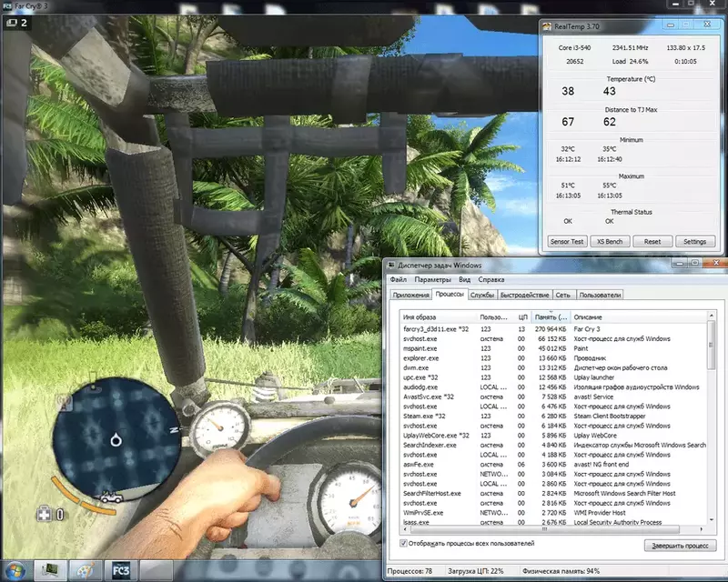The height and width of the screenshot is (582, 728).
Task: Select the dwm.exe process
Action: click(553, 368)
